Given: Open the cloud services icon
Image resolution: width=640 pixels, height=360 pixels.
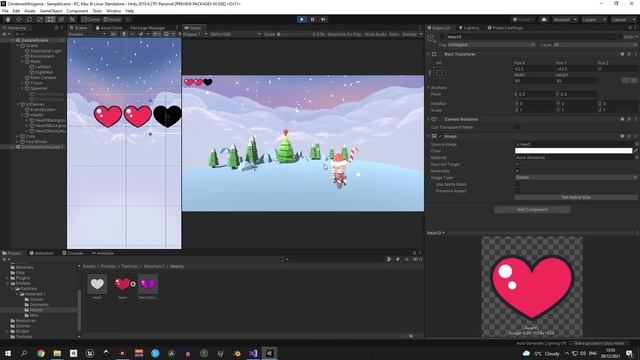Looking at the screenshot, I should coord(544,20).
